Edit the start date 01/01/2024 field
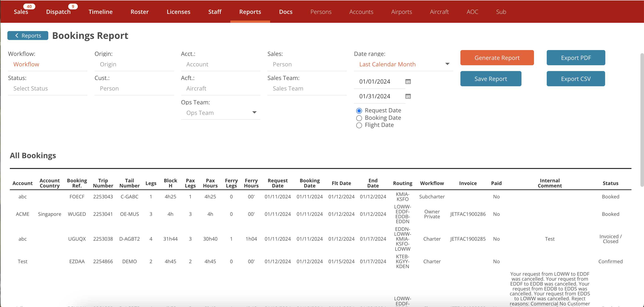This screenshot has width=644, height=307. (x=379, y=82)
